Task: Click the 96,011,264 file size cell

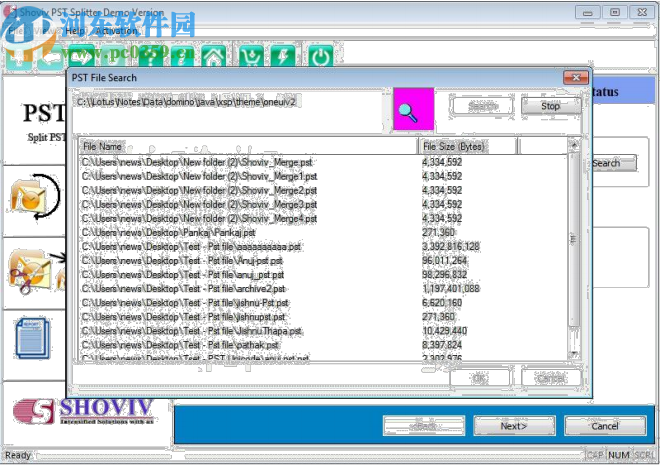Action: click(445, 261)
